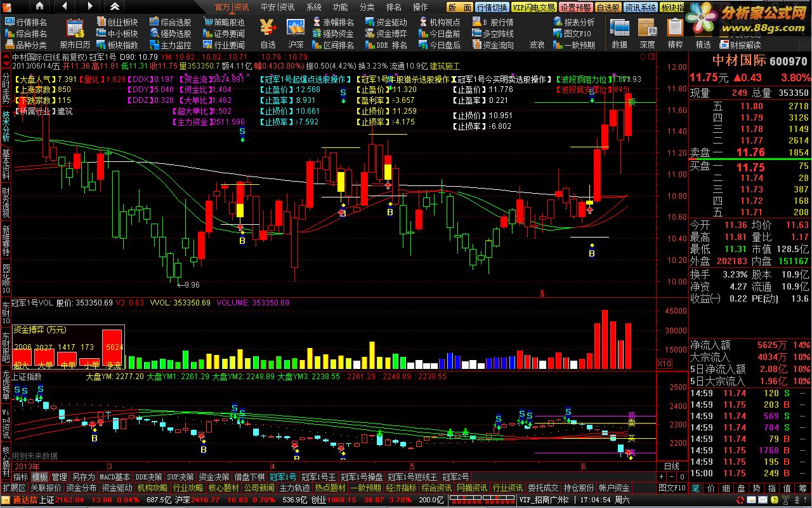
Task: Open the 系统 menu
Action: tap(313, 7)
